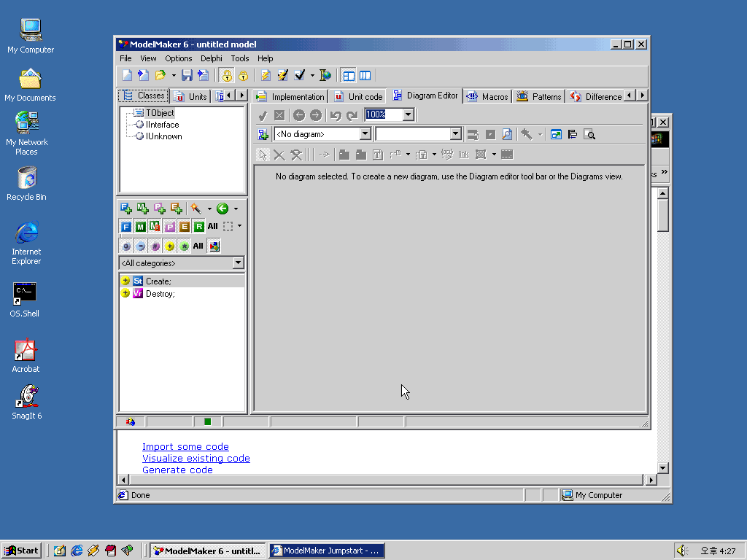The width and height of the screenshot is (747, 560).
Task: Click the green back arrow in members toolbar
Action: [x=222, y=209]
